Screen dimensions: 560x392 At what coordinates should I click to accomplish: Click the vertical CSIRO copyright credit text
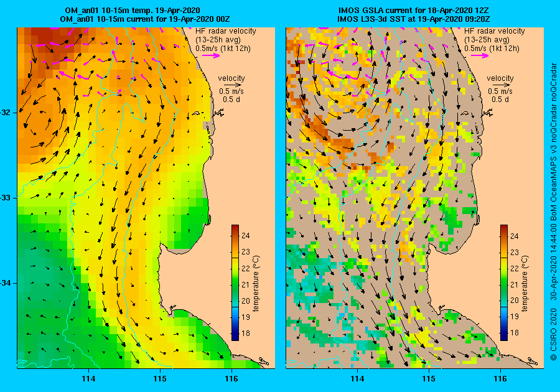pyautogui.click(x=554, y=212)
